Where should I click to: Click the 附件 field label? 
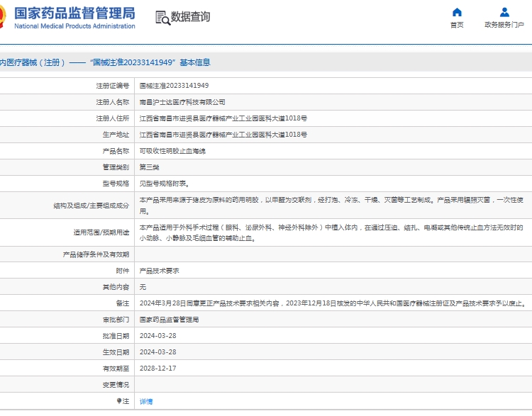[123, 271]
